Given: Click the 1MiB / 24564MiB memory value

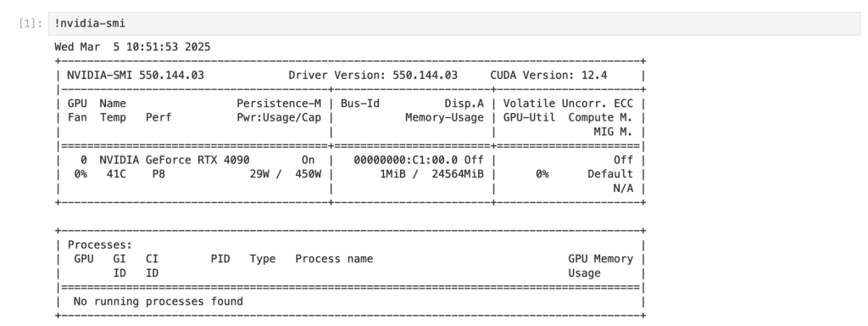Looking at the screenshot, I should click(431, 174).
